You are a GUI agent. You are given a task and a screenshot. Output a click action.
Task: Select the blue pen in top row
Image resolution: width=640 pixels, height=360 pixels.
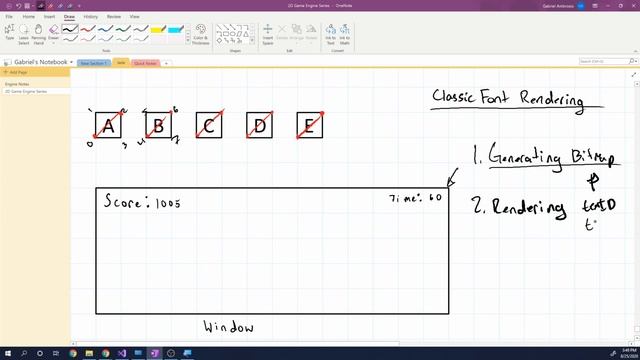pyautogui.click(x=105, y=29)
